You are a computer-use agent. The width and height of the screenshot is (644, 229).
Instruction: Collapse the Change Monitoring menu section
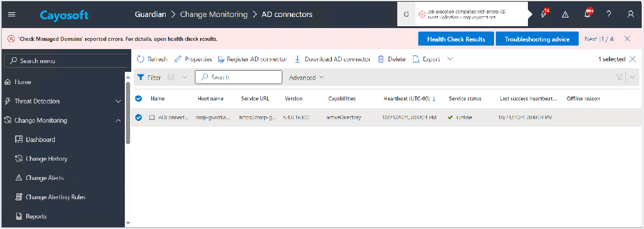point(62,120)
